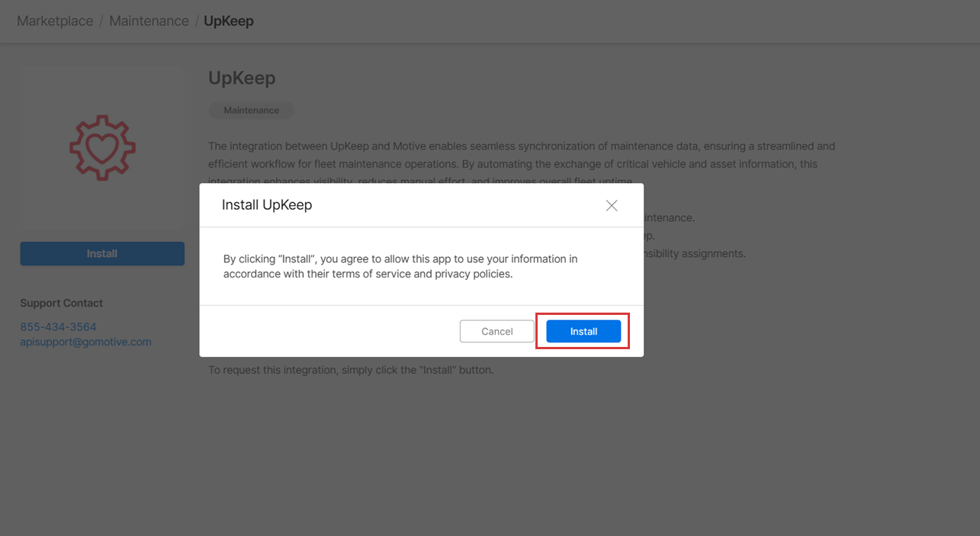The image size is (980, 536).
Task: Click the UpKeep gear-heart logo
Action: coord(102,148)
